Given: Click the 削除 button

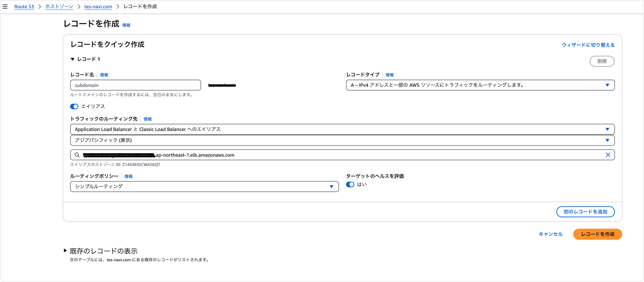Looking at the screenshot, I should [602, 61].
